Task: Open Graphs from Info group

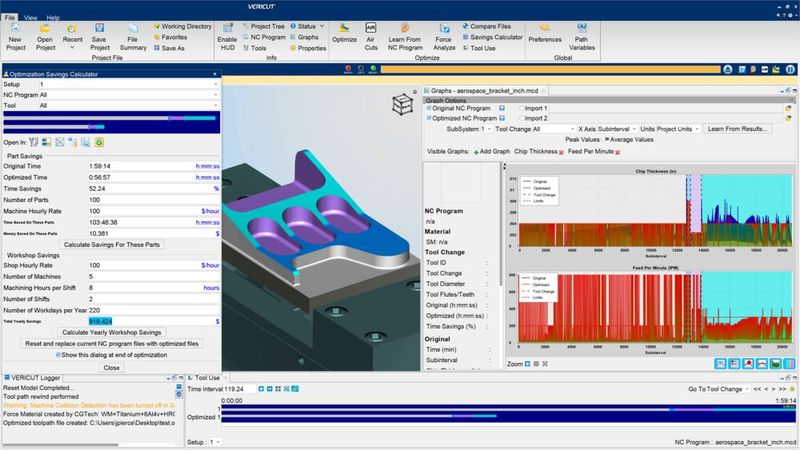Action: [305, 37]
